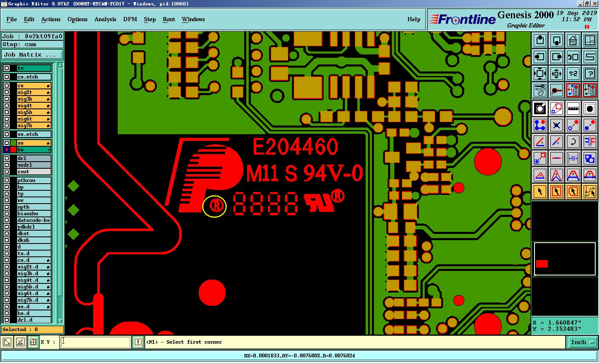599x364 pixels.
Task: Tick the ss.etch layer checkbox
Action: pos(7,134)
